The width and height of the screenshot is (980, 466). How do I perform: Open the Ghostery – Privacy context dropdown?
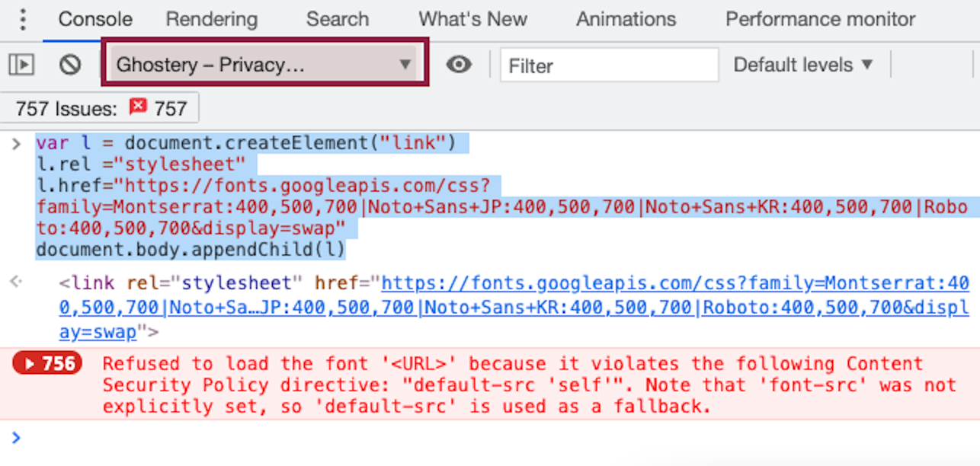point(264,65)
